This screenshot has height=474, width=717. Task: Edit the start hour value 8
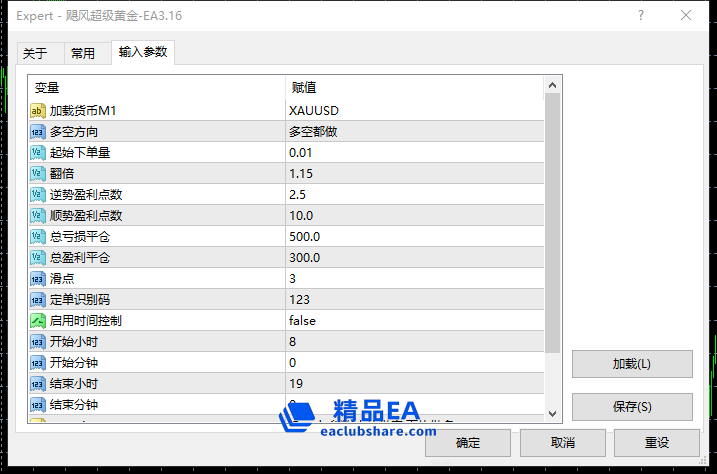coord(415,342)
